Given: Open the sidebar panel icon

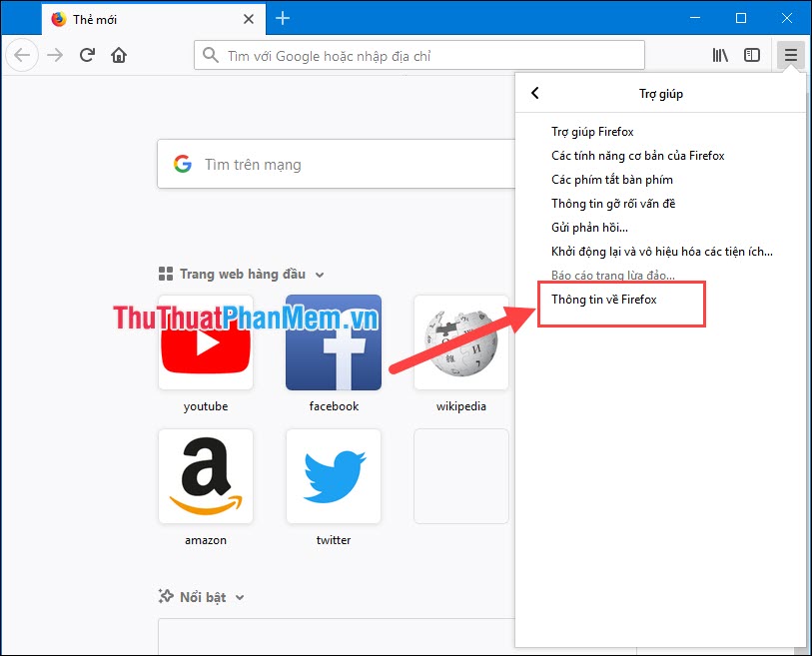Looking at the screenshot, I should tap(752, 55).
